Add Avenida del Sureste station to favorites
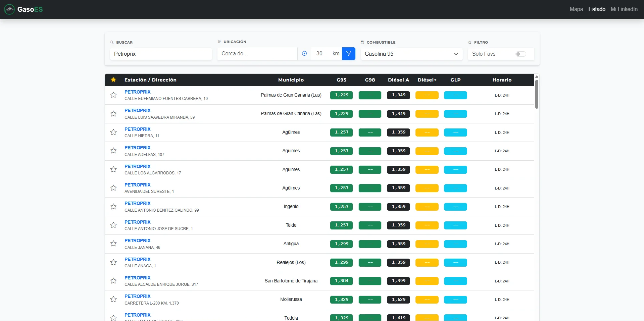Viewport: 644px width, 321px height. pos(113,188)
